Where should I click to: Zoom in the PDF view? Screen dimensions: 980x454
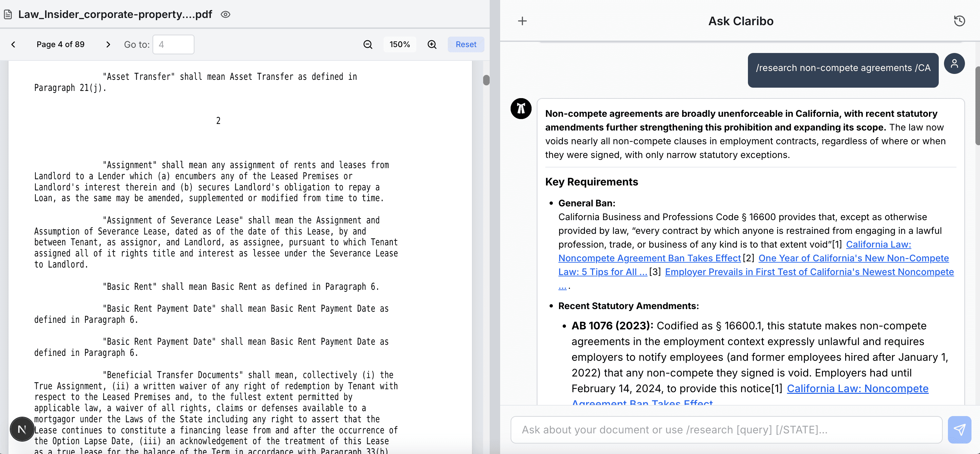click(432, 44)
